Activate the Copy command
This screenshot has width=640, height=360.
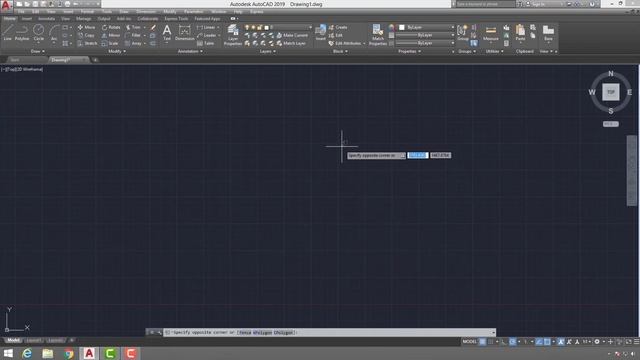coord(86,36)
